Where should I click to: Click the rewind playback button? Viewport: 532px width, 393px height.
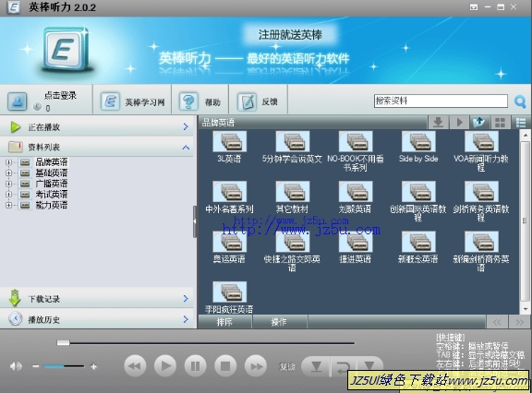click(135, 366)
